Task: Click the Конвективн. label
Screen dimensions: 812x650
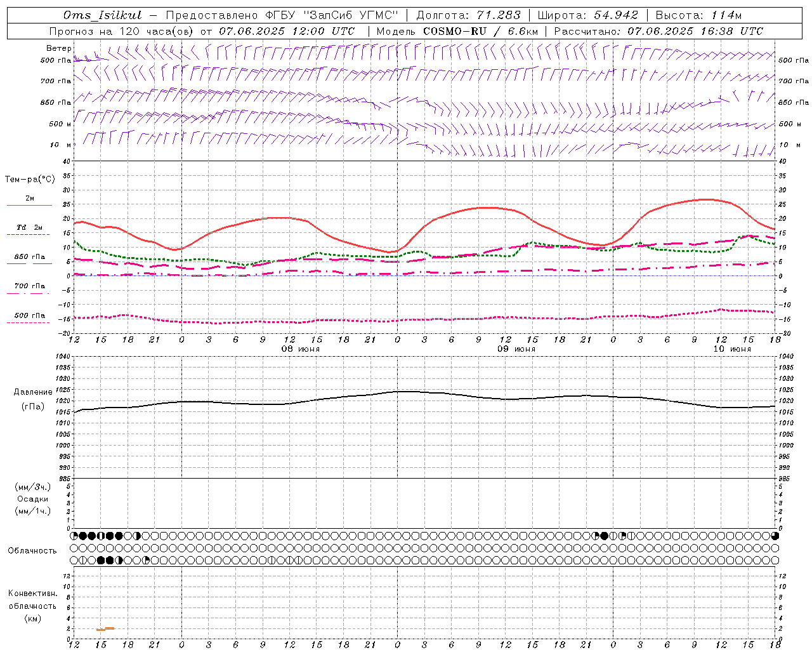Action: [33, 594]
